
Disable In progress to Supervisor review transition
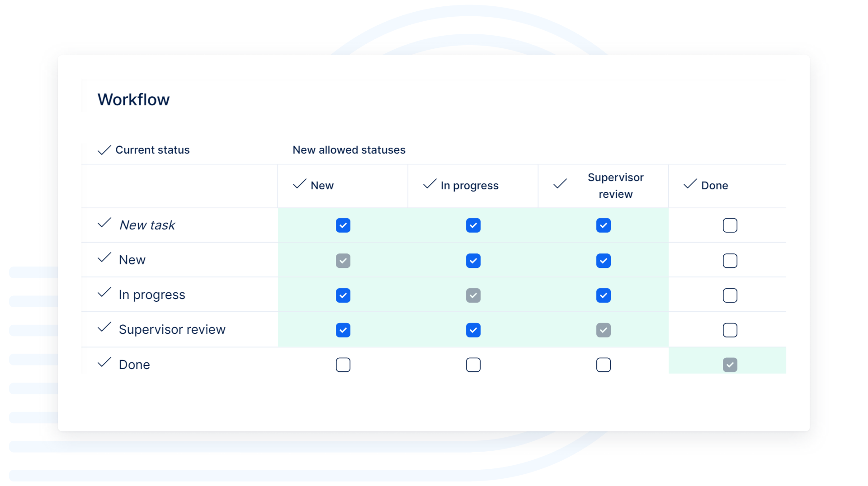tap(603, 295)
